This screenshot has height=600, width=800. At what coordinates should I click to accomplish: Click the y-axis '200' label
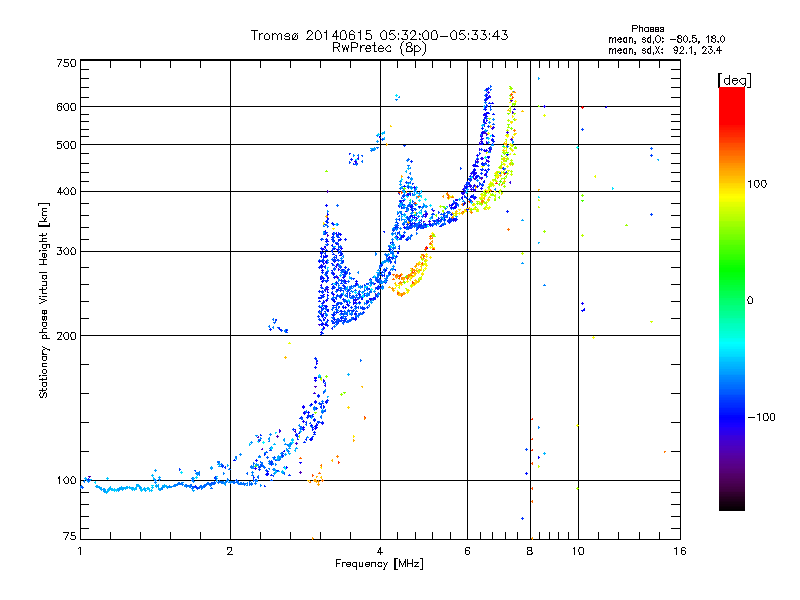point(66,336)
